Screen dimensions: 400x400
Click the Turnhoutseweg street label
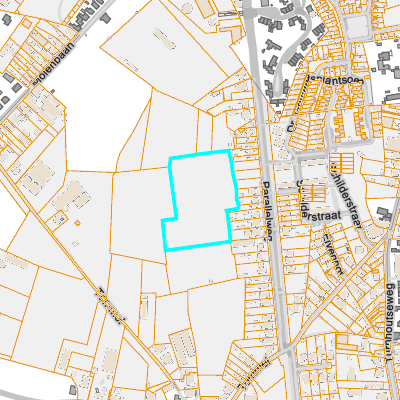pyautogui.click(x=390, y=323)
